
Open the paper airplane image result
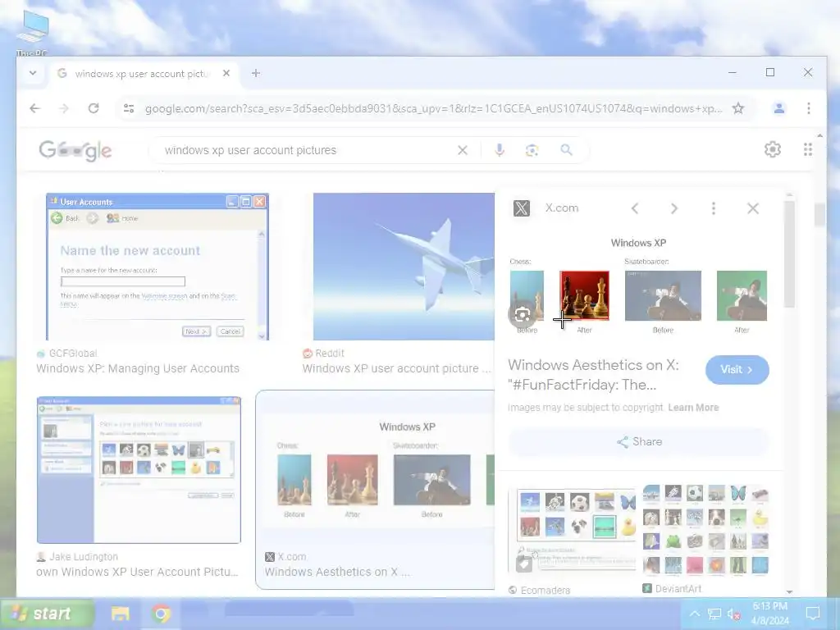point(404,267)
